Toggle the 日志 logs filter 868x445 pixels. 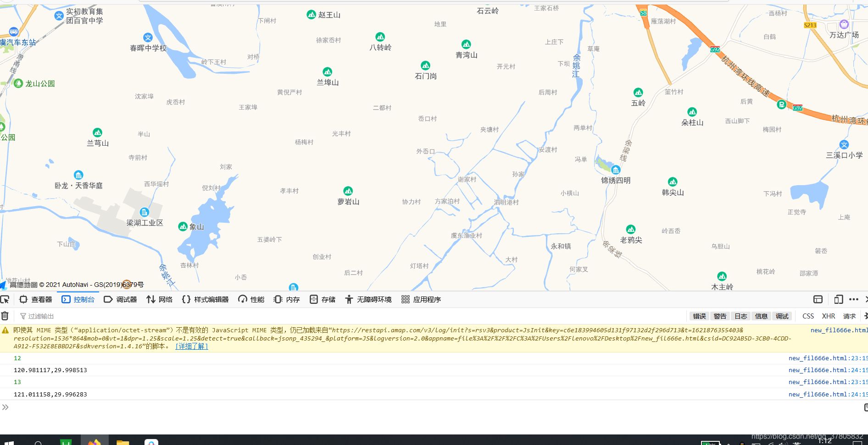click(741, 316)
